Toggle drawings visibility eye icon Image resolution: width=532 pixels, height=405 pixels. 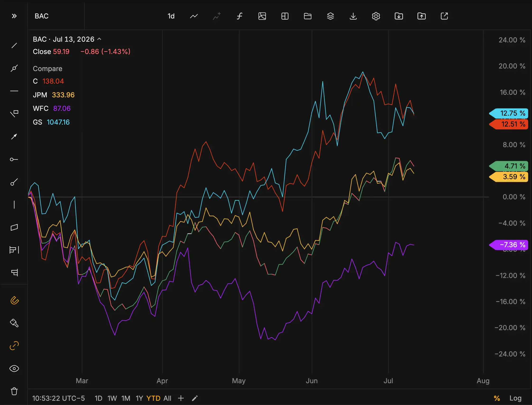pyautogui.click(x=14, y=368)
